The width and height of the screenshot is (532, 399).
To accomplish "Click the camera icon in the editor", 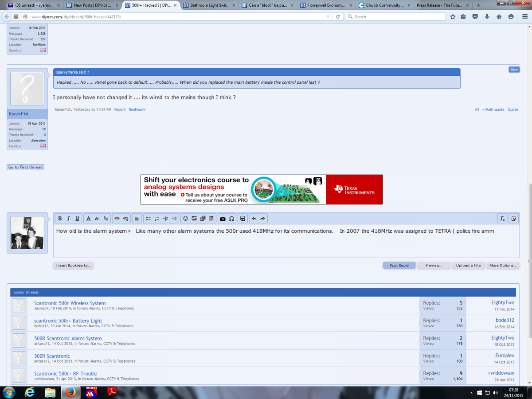I will click(x=223, y=219).
